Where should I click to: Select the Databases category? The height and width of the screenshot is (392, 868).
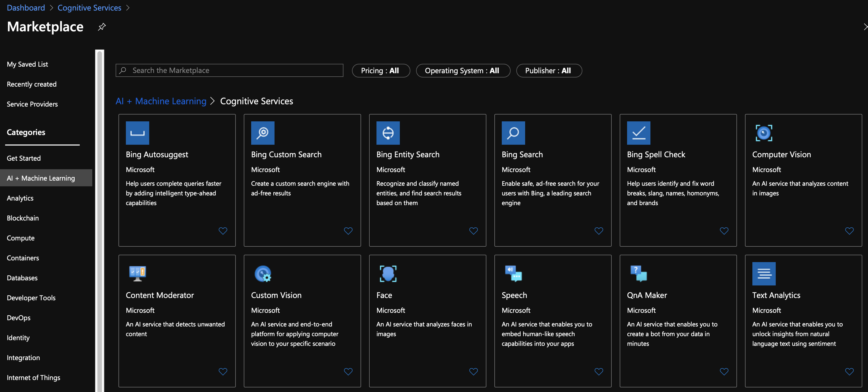[22, 278]
